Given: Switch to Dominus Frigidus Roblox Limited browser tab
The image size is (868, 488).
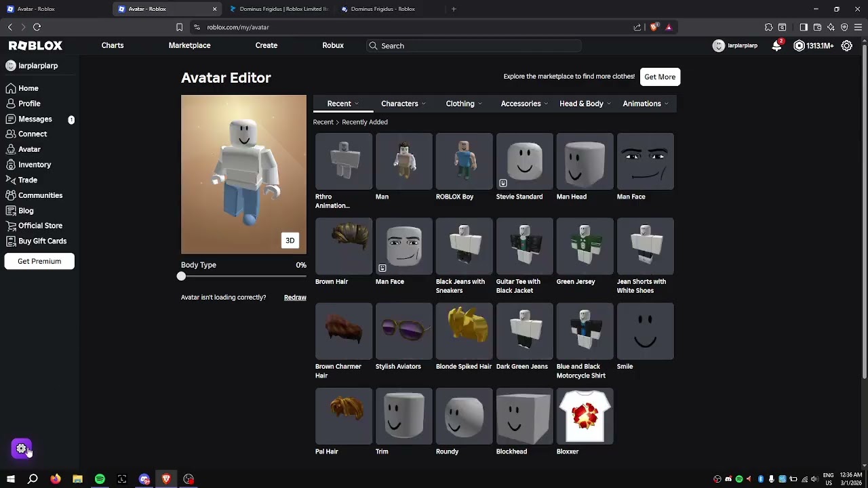Looking at the screenshot, I should point(279,9).
